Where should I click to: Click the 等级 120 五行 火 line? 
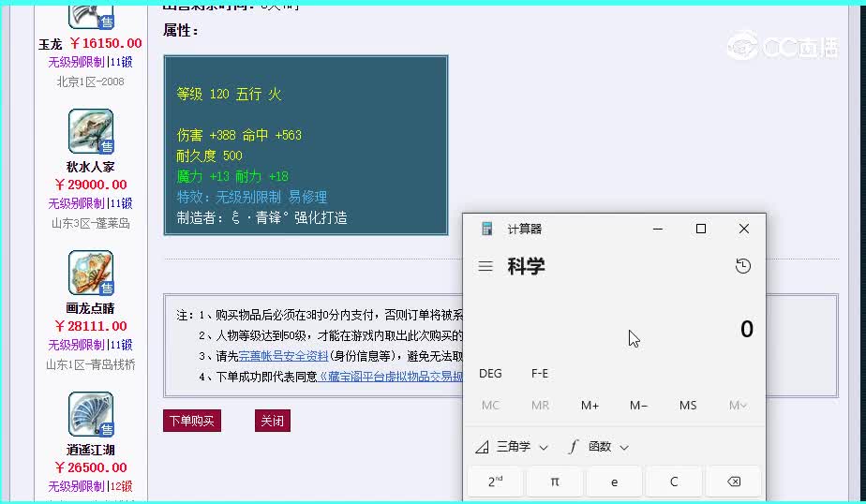coord(230,94)
